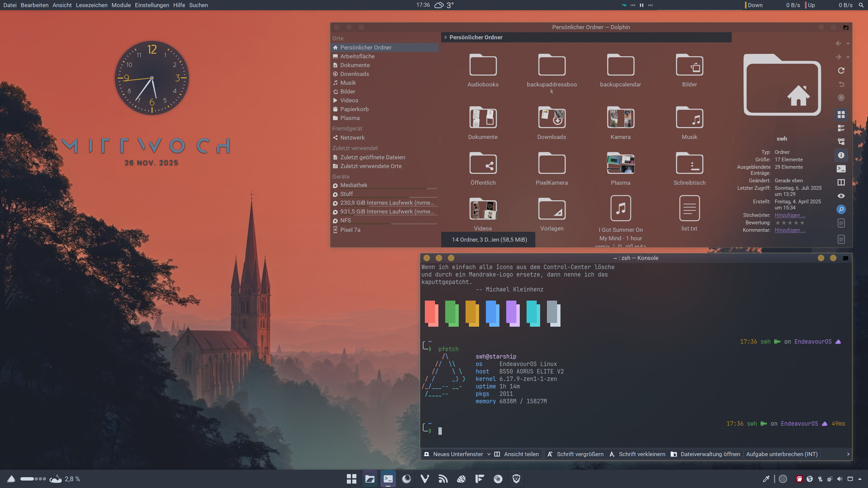Expand the Konsole toolbar overflow chevron

[x=848, y=454]
